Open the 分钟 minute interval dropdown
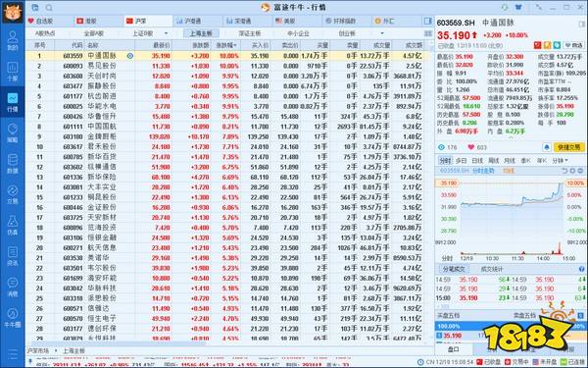This screenshot has height=368, width=588. coord(560,160)
